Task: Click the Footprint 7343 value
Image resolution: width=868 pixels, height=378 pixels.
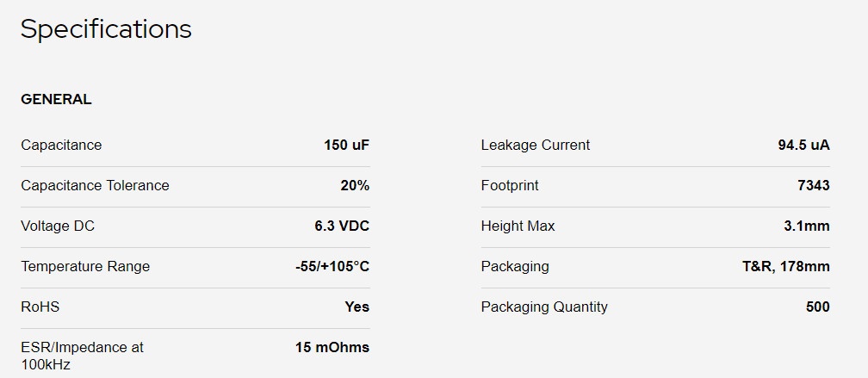Action: (814, 185)
